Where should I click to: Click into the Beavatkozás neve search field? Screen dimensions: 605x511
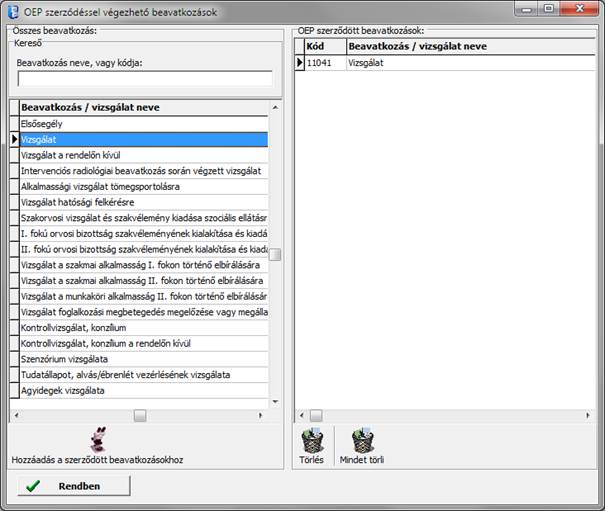(145, 79)
